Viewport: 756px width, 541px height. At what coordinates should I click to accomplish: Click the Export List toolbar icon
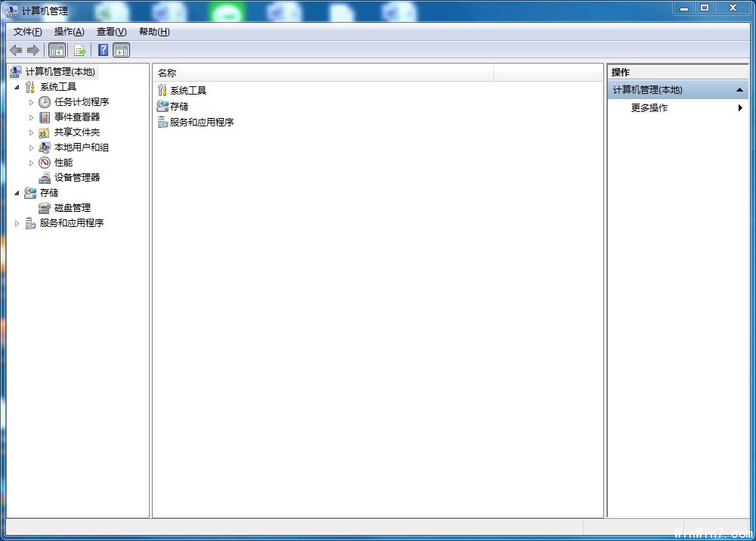(80, 51)
